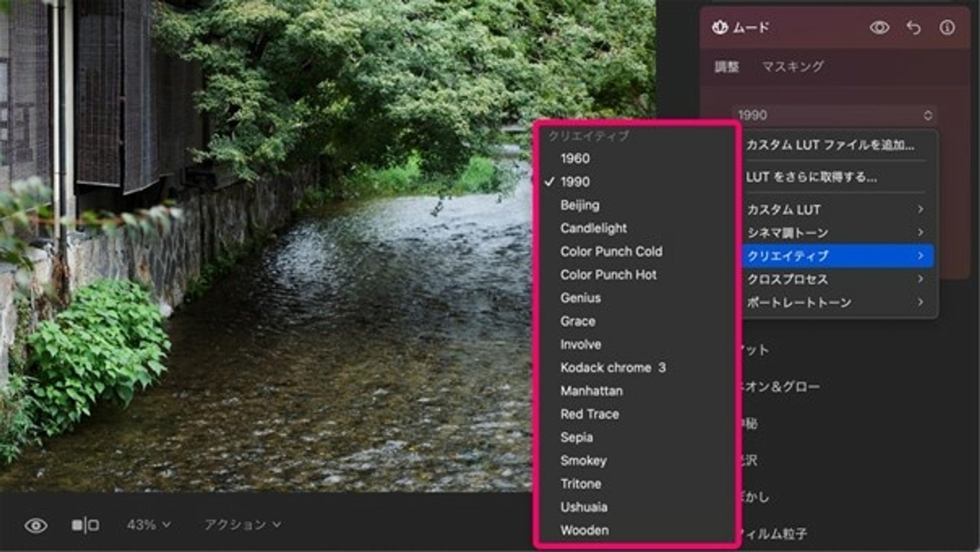The height and width of the screenshot is (552, 980).
Task: Select the checked 1990 LUT preset
Action: (575, 181)
